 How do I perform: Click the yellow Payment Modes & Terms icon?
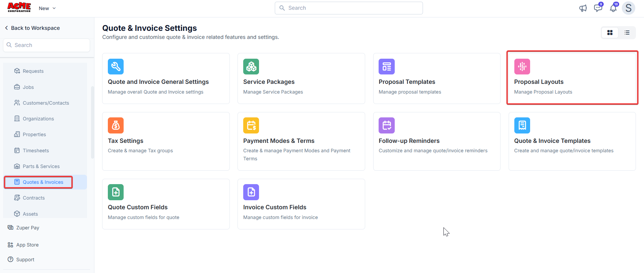point(251,125)
